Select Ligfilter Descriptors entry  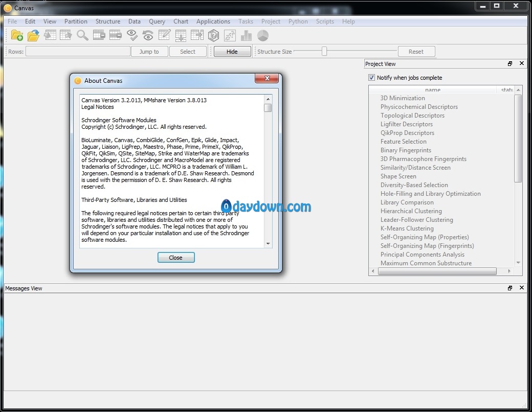tap(407, 124)
